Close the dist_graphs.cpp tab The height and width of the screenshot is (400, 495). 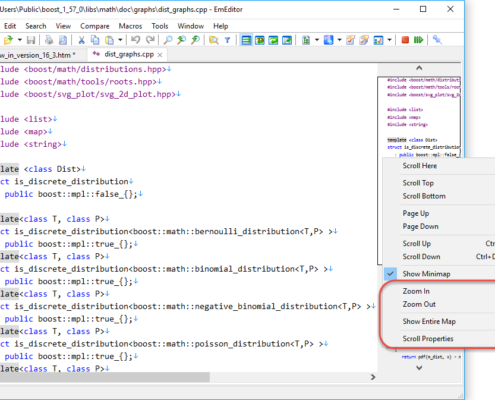pyautogui.click(x=160, y=55)
